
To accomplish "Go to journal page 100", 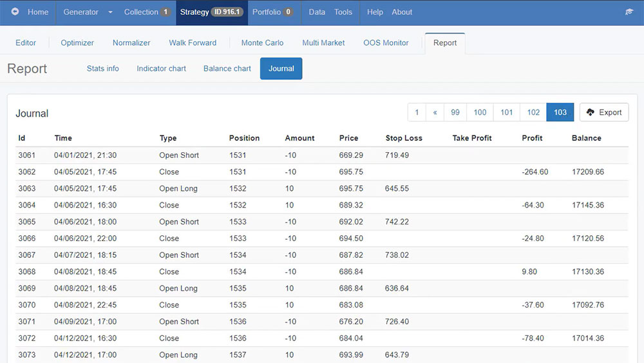I will 480,112.
